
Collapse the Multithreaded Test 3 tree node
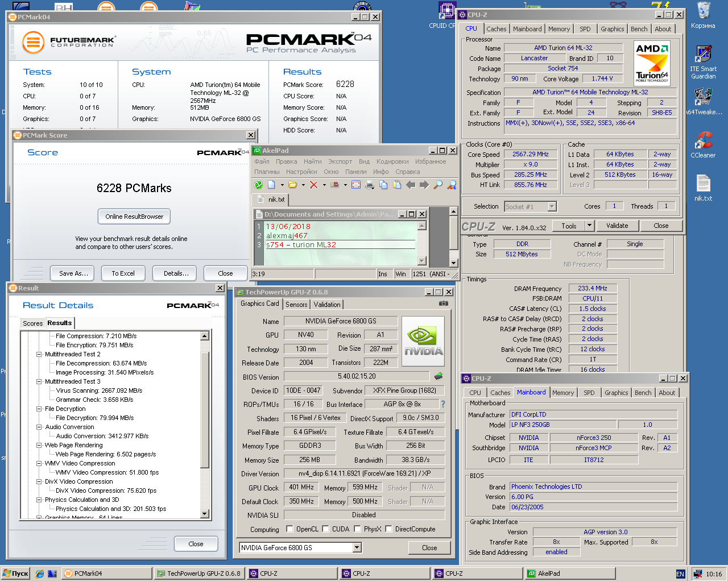39,381
